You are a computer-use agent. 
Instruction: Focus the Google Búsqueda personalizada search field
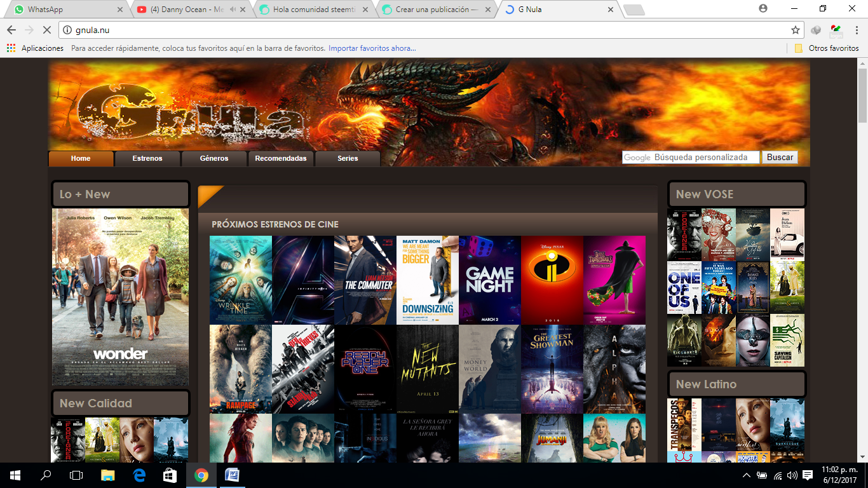(691, 158)
